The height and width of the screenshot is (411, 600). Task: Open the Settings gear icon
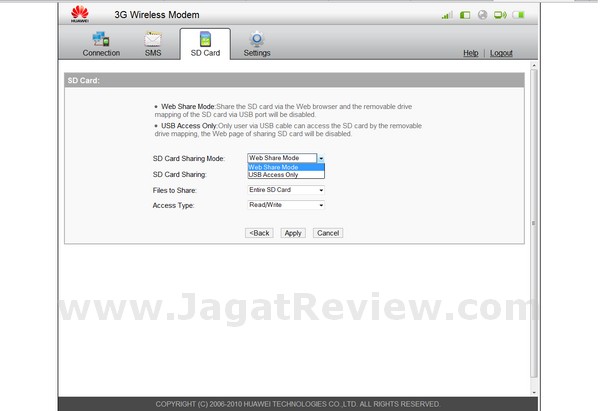(x=257, y=39)
